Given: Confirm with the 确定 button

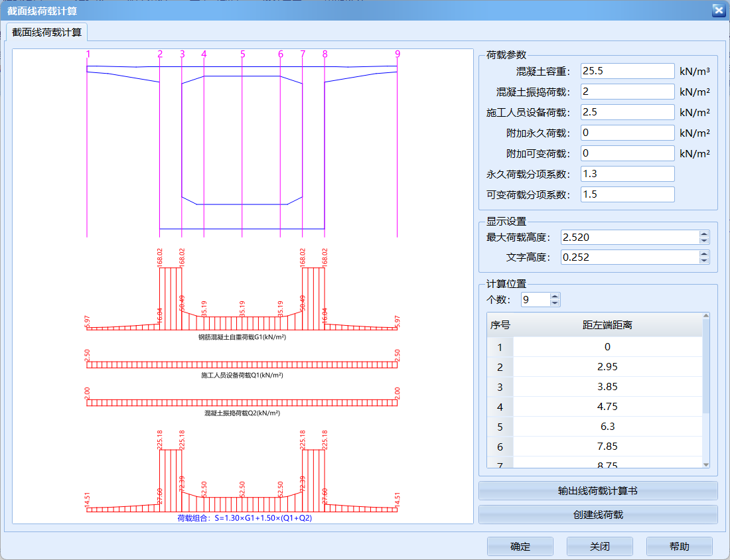Looking at the screenshot, I should tap(520, 547).
